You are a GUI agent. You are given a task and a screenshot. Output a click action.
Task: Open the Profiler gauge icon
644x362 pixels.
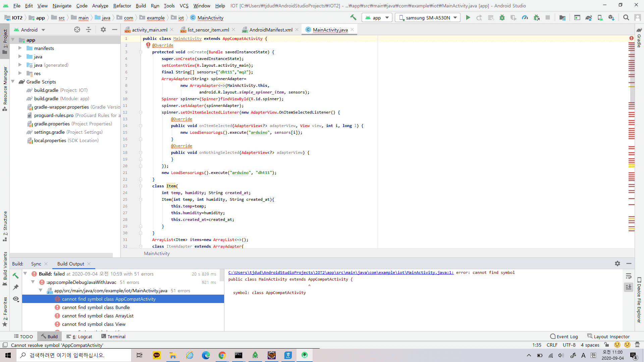525,17
